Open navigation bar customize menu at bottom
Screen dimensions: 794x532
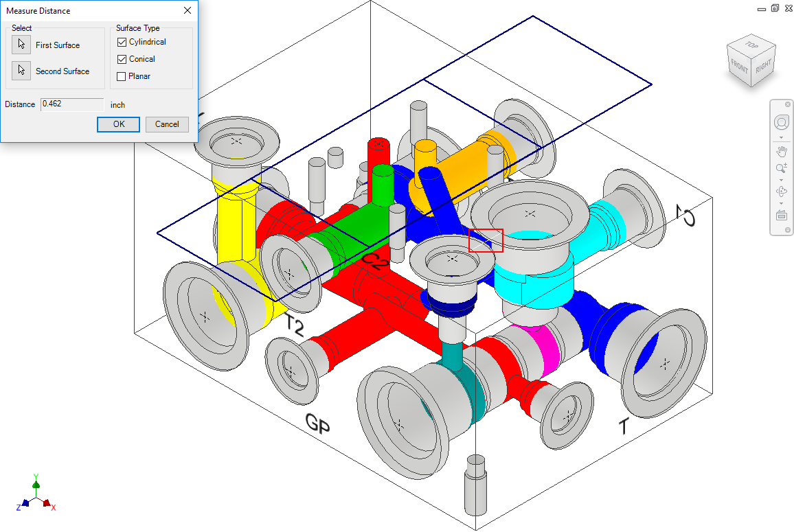787,230
